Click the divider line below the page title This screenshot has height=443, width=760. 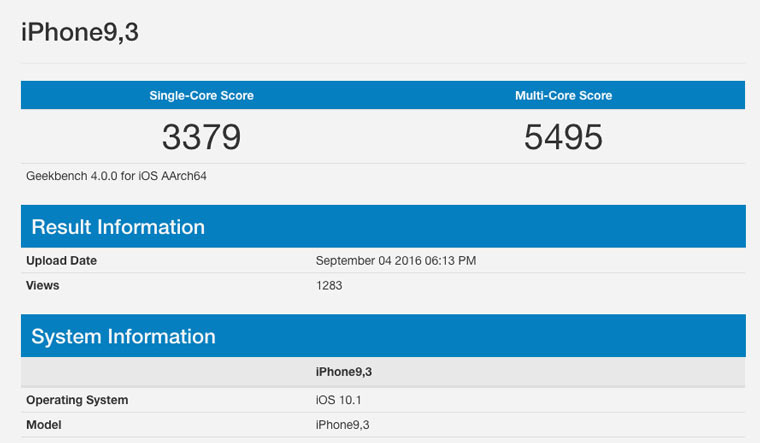point(383,64)
